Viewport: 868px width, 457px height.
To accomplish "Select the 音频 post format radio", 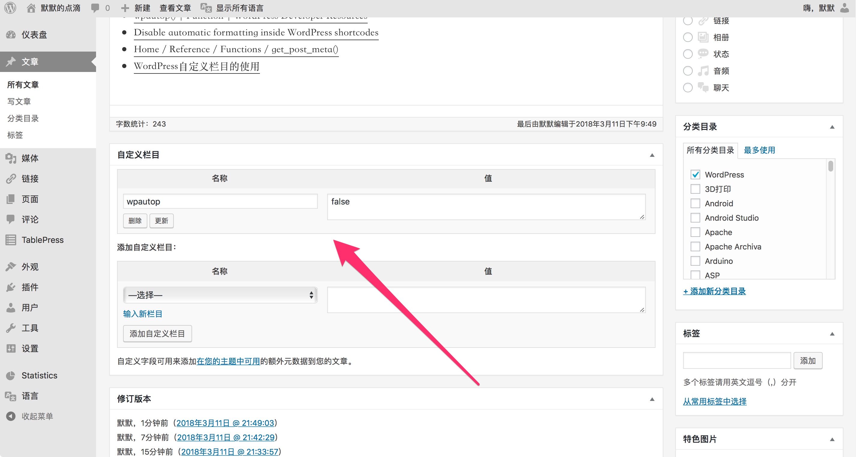I will [688, 71].
